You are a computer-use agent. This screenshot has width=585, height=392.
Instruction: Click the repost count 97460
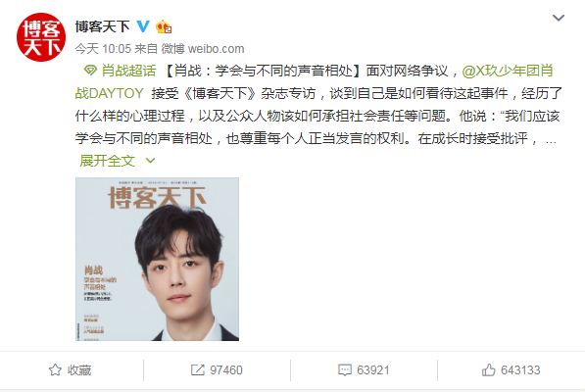226,370
